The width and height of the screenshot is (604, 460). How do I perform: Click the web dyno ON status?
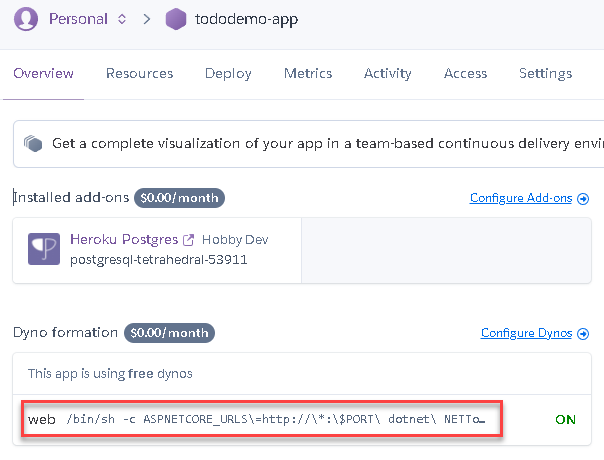(565, 419)
